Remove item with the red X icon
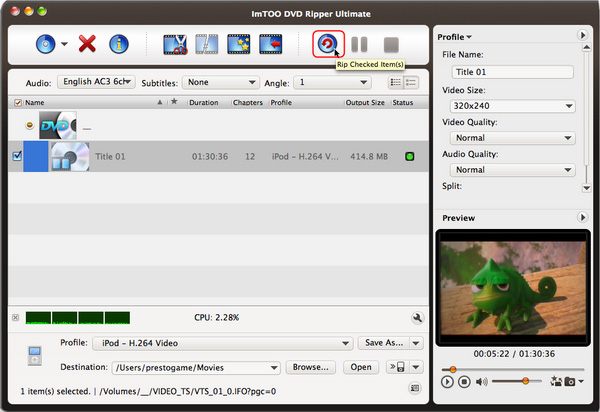This screenshot has height=412, width=600. (87, 44)
